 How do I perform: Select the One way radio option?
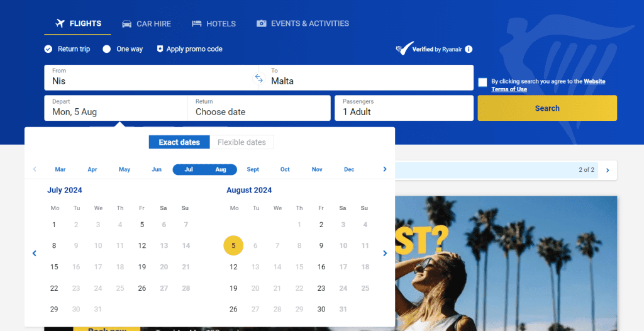107,49
